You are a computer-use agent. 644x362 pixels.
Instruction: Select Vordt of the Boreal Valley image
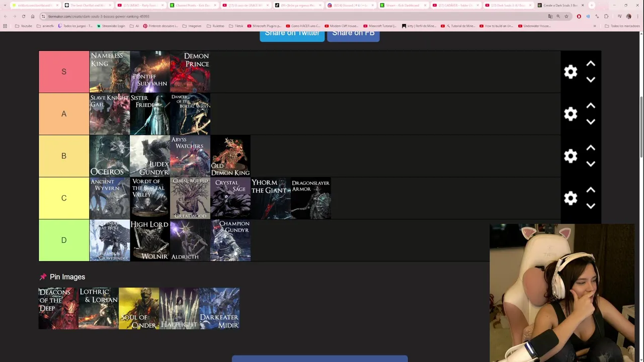coord(150,198)
